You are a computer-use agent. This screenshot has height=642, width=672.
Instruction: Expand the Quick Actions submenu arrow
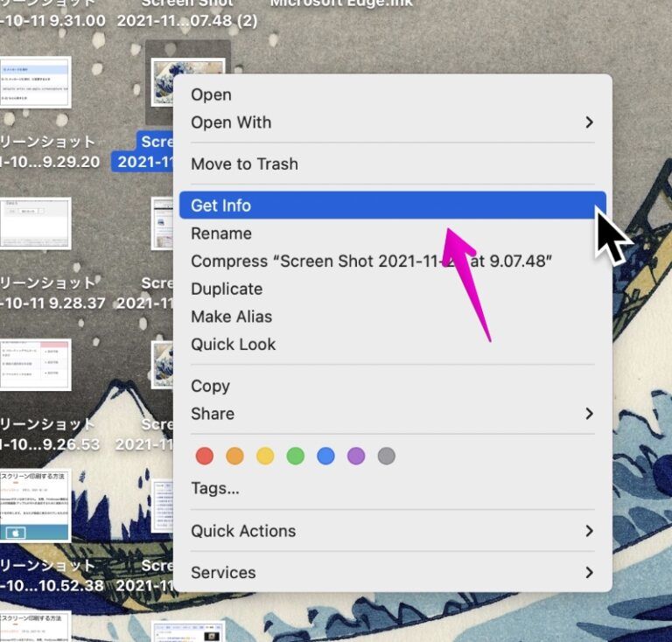[x=589, y=531]
